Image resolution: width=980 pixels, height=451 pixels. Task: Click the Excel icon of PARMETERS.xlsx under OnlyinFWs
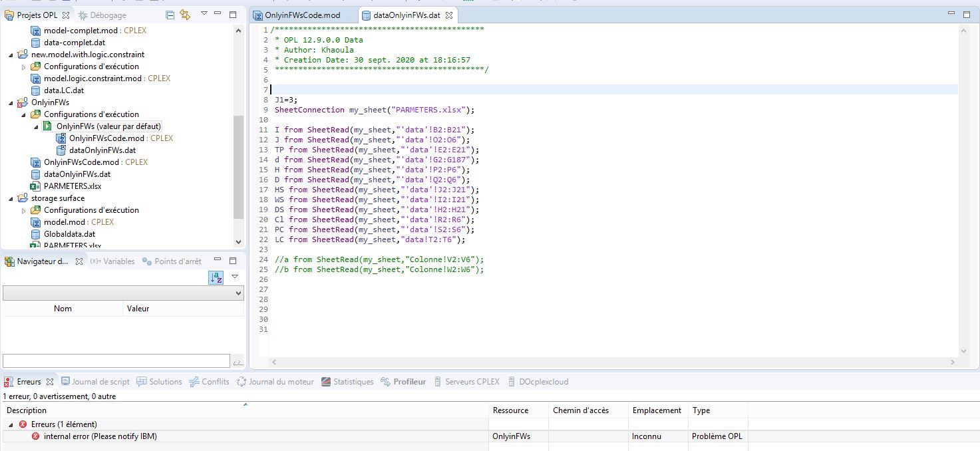36,186
